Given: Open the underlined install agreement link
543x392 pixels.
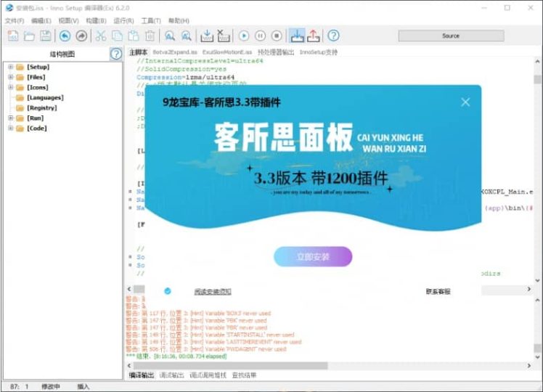Looking at the screenshot, I should tap(213, 292).
